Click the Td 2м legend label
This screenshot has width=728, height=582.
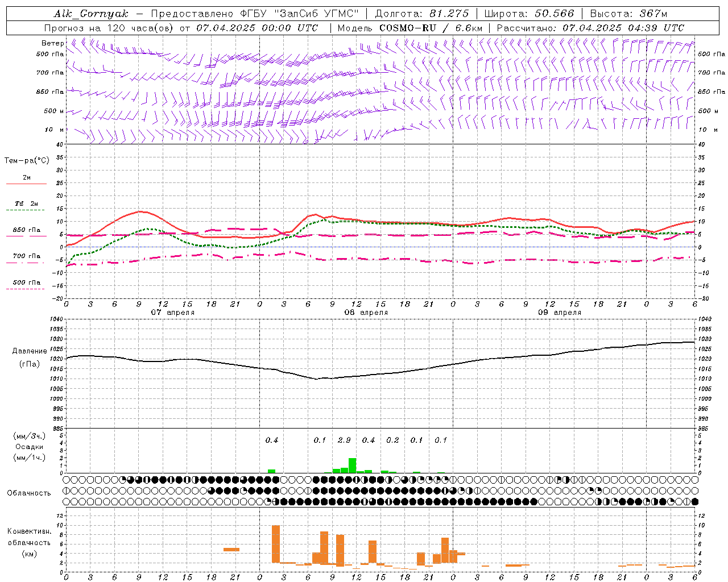[x=27, y=203]
